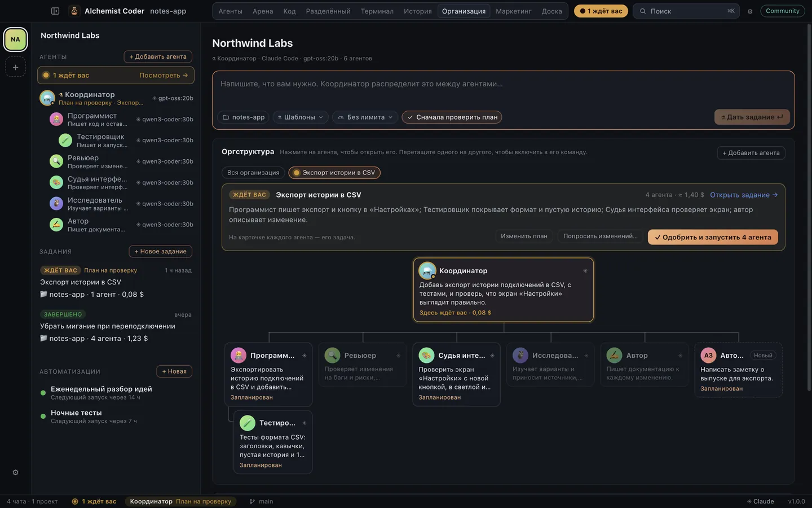Screen dimensions: 812x508
Task: Click the «+ Новая» automation button
Action: [174, 371]
